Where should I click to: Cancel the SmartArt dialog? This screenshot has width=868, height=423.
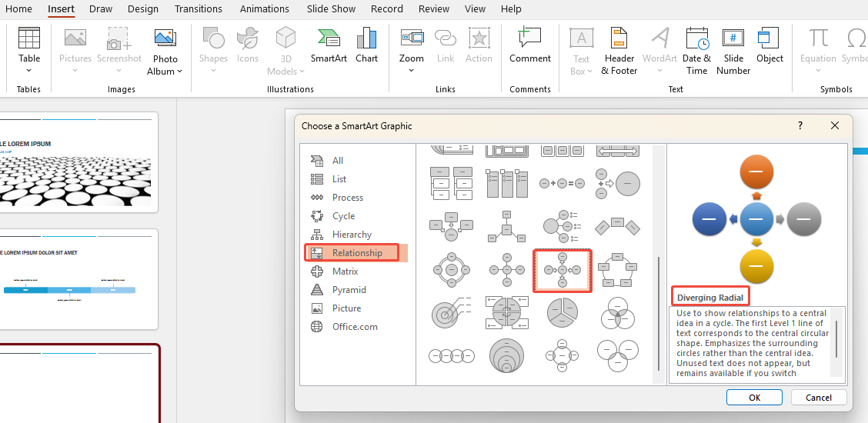point(819,397)
